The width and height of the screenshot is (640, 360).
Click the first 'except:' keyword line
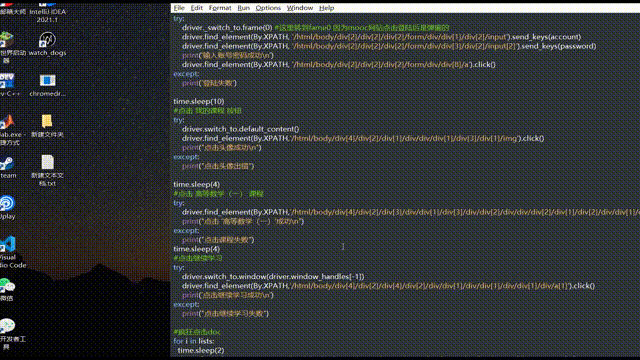tap(186, 74)
